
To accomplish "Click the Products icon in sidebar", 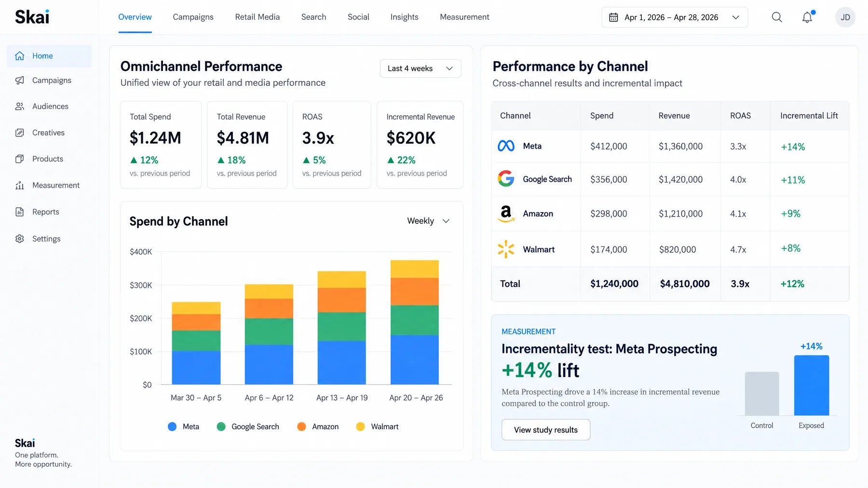I will pyautogui.click(x=20, y=159).
